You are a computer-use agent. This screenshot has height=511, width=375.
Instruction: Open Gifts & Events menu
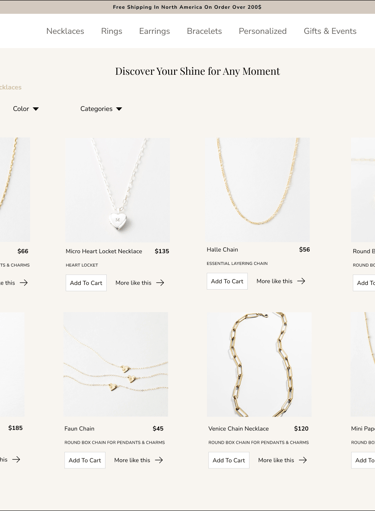tap(330, 31)
